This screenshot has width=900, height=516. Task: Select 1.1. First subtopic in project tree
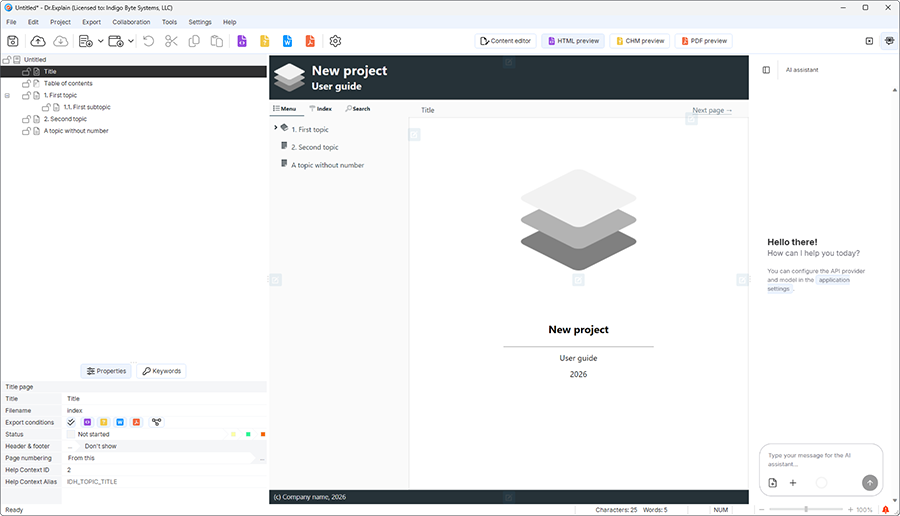(87, 107)
